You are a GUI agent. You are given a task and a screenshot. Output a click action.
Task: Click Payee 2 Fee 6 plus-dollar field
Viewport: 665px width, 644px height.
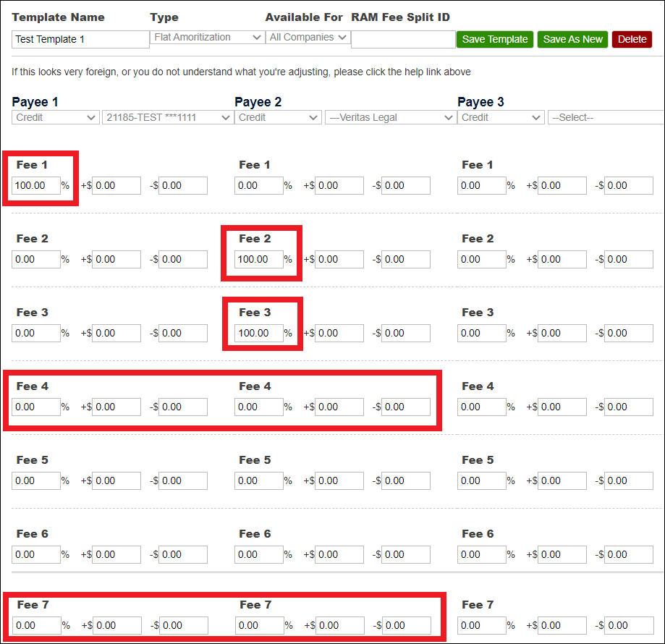339,555
